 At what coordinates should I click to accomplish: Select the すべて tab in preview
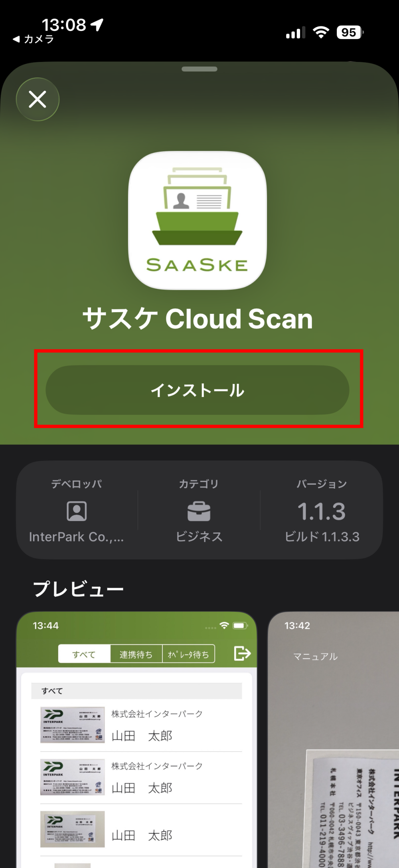(x=84, y=654)
